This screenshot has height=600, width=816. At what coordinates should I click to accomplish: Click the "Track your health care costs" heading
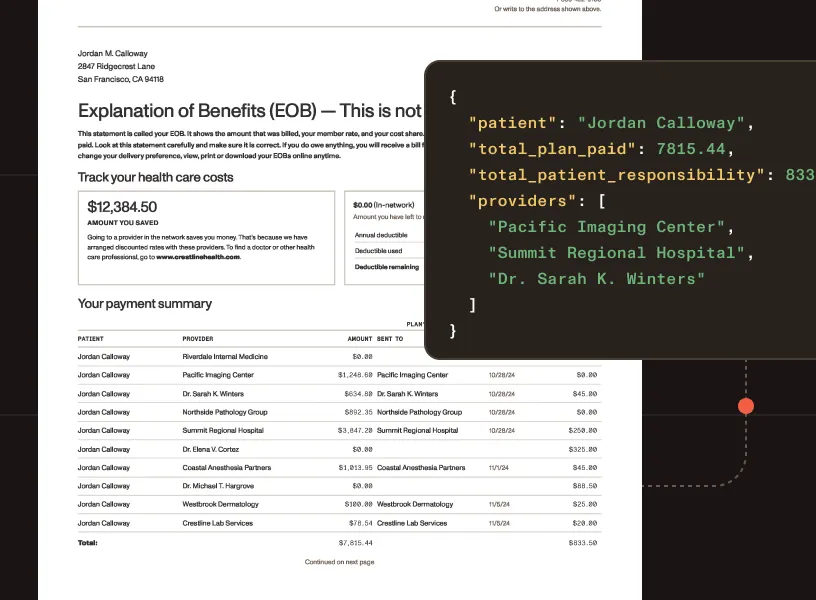coord(155,177)
